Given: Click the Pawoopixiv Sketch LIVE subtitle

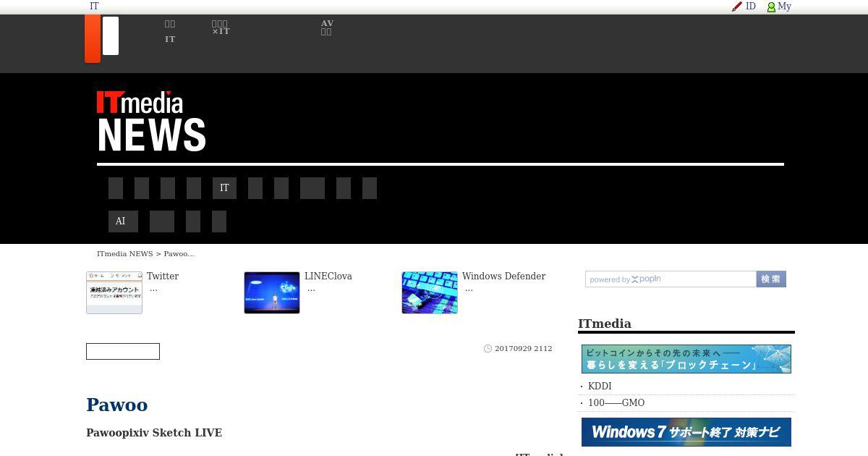Looking at the screenshot, I should (x=154, y=433).
